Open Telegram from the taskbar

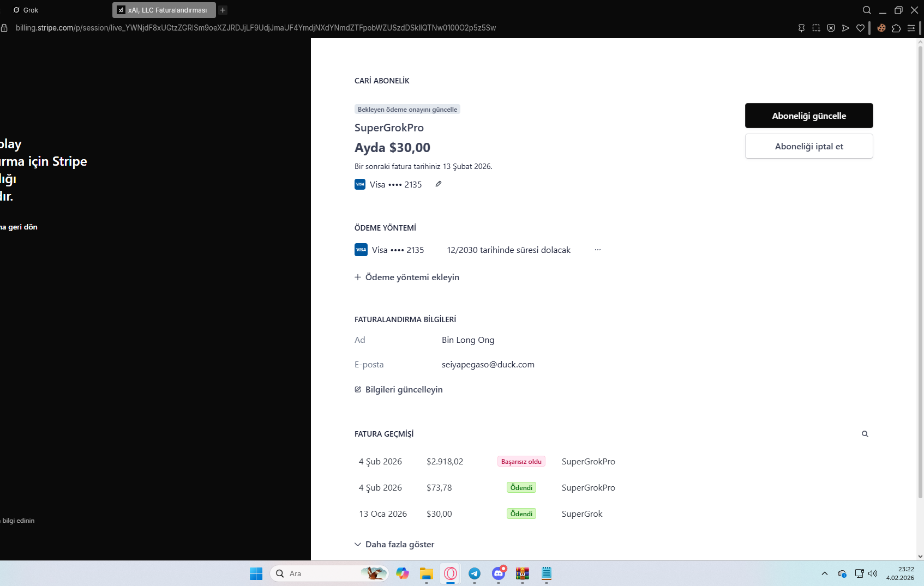coord(475,573)
